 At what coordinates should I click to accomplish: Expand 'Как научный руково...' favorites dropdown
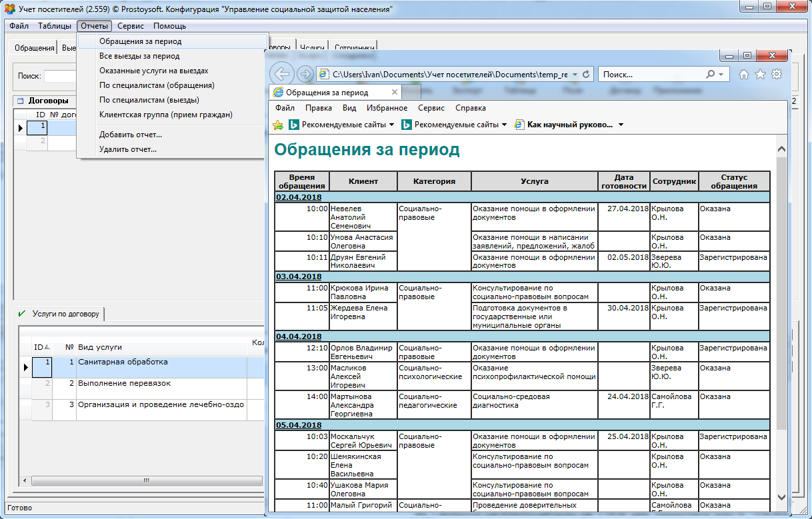click(x=621, y=125)
